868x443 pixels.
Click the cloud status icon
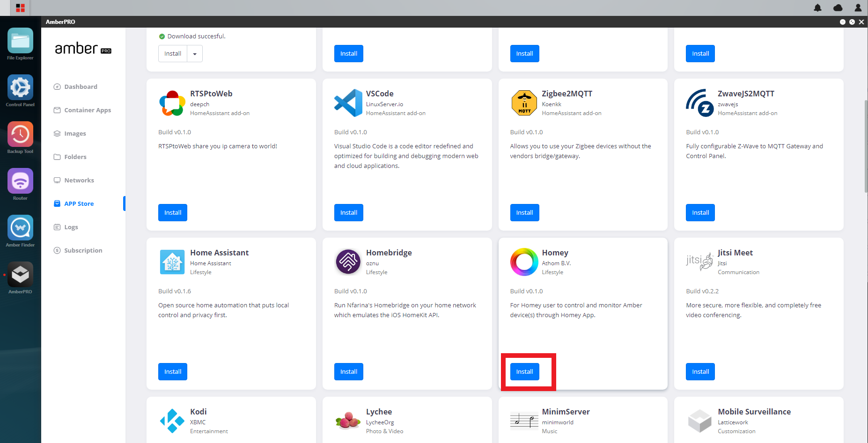coord(838,8)
